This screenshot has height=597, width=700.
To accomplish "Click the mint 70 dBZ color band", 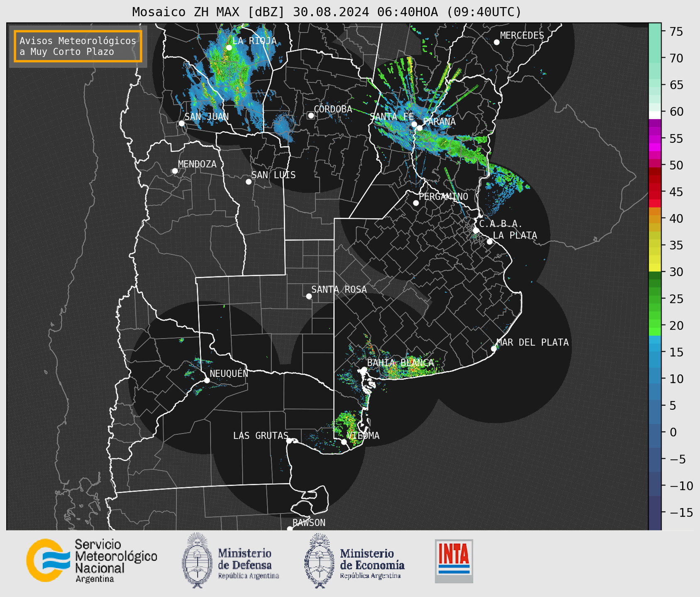I will click(655, 58).
